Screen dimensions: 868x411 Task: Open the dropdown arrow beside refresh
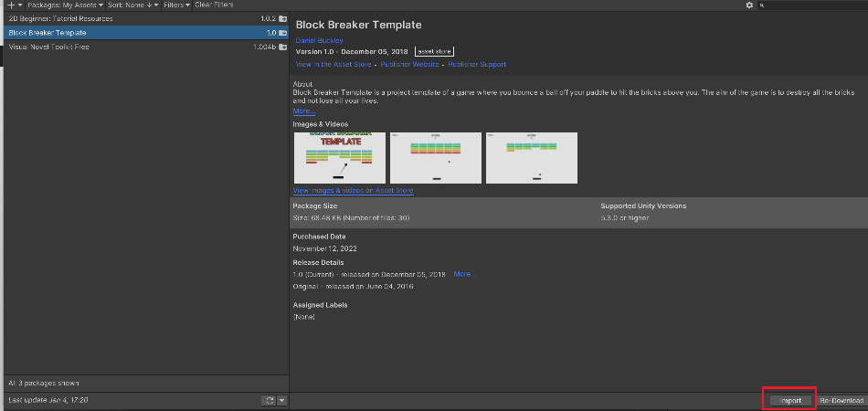[x=281, y=400]
